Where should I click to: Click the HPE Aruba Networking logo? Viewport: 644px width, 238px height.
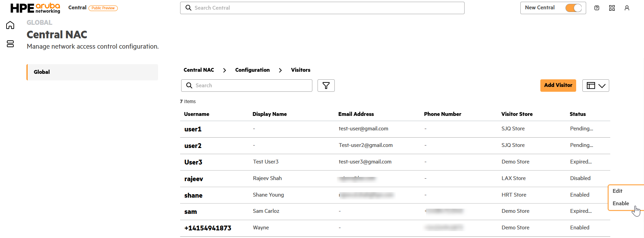click(x=35, y=8)
